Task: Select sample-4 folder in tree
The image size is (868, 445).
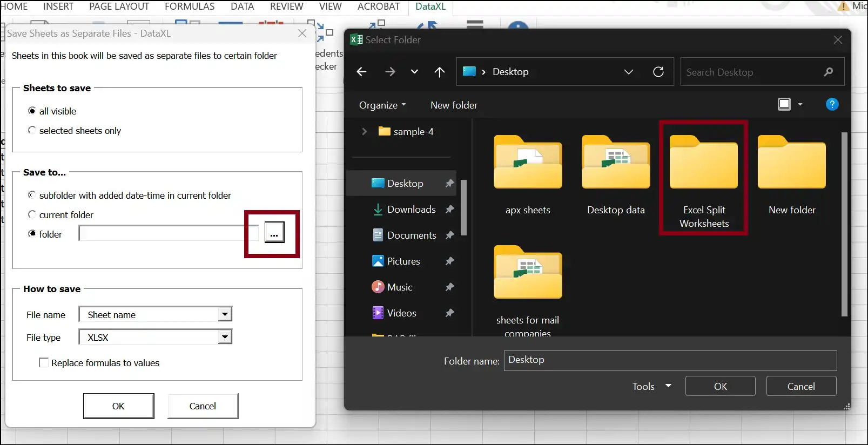Action: tap(406, 131)
